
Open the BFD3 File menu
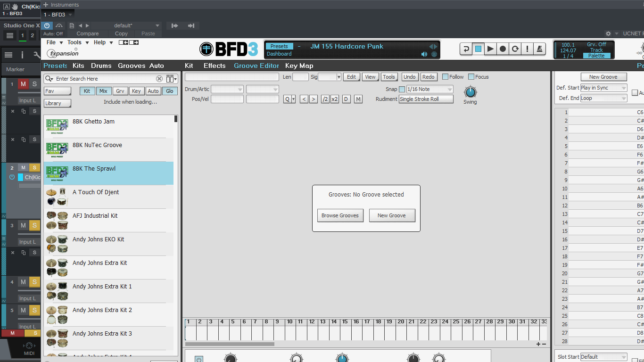54,42
